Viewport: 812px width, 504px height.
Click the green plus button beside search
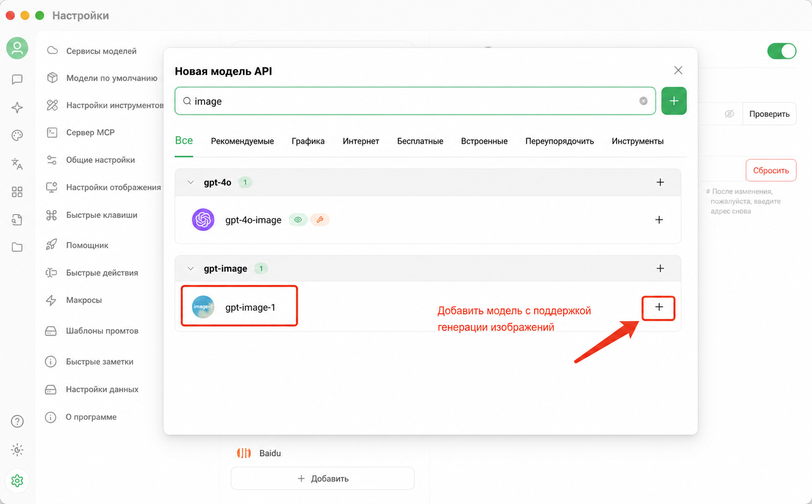pyautogui.click(x=674, y=101)
